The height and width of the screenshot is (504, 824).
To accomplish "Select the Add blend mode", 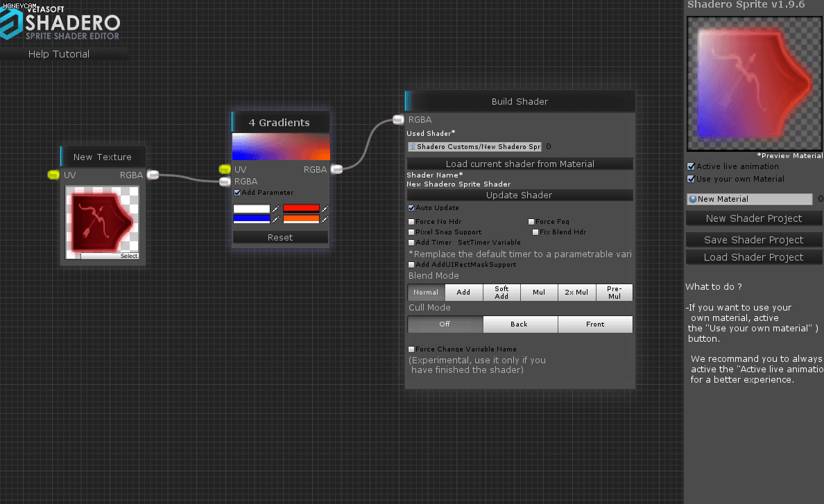I will click(x=463, y=293).
